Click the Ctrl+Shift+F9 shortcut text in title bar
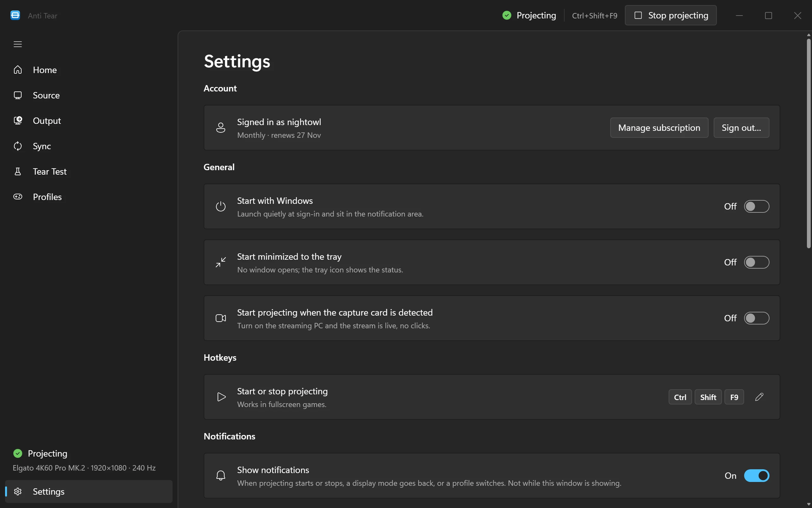Screen dimensions: 812x508 pyautogui.click(x=594, y=16)
